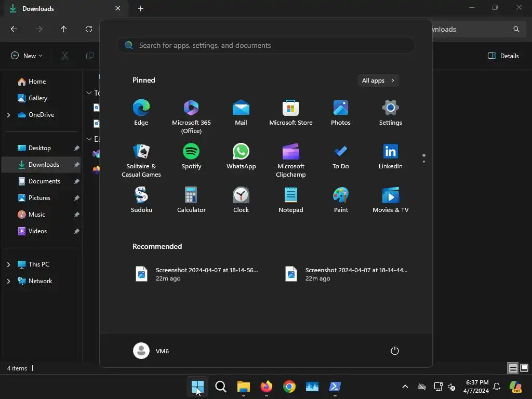Go to next page of pinned apps
The height and width of the screenshot is (399, 532).
tap(424, 162)
